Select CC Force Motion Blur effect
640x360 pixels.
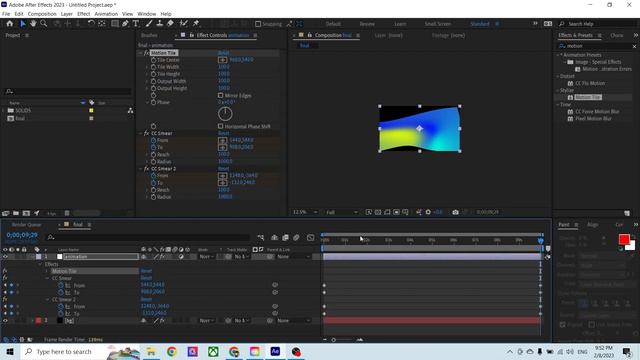[x=597, y=111]
